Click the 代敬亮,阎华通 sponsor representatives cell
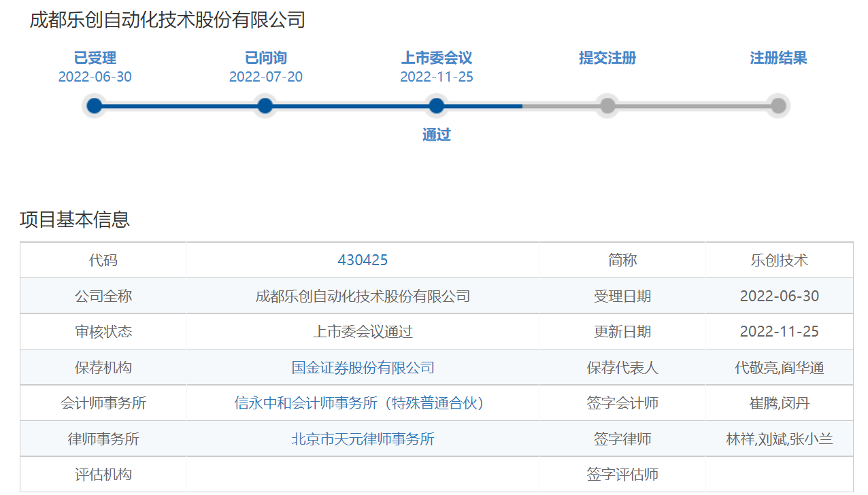 (779, 368)
